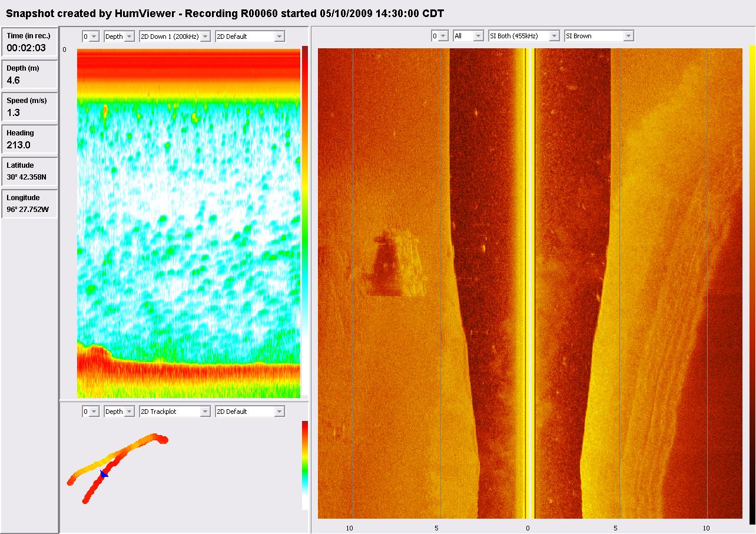
Task: Click the Latitude readout panel
Action: tap(29, 171)
